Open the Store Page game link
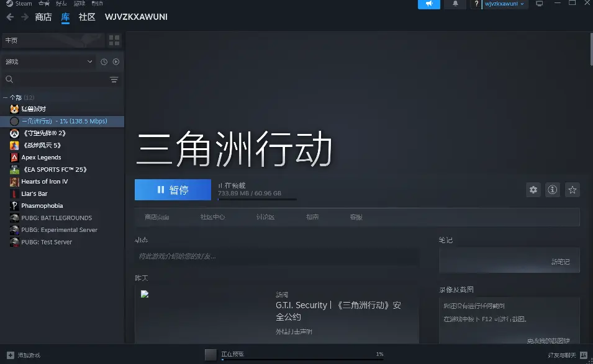593x364 pixels. click(156, 217)
